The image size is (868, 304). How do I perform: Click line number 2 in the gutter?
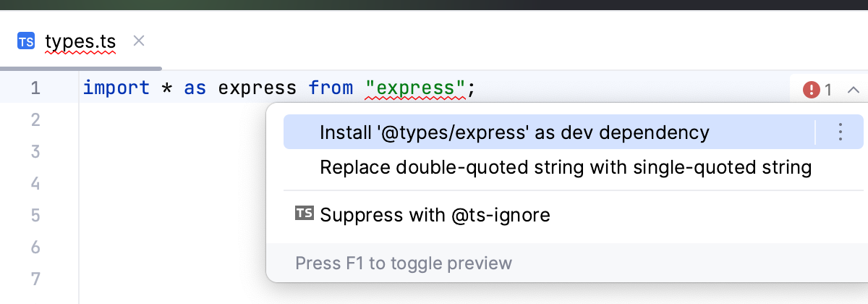[35, 119]
